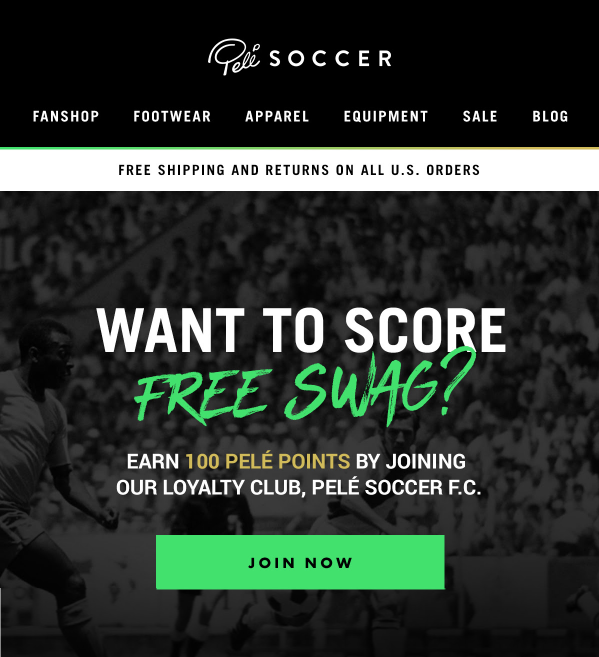Visit the SALE page
The image size is (599, 657).
tap(480, 116)
